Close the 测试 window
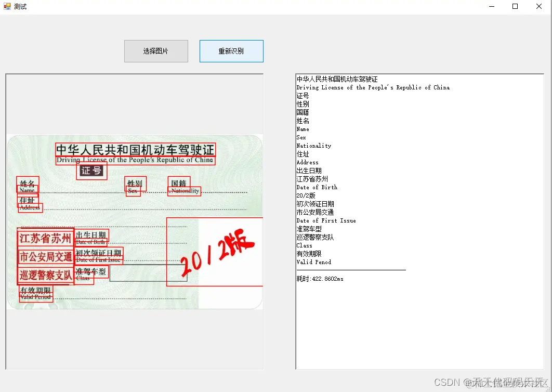Image resolution: width=552 pixels, height=392 pixels. (x=538, y=6)
